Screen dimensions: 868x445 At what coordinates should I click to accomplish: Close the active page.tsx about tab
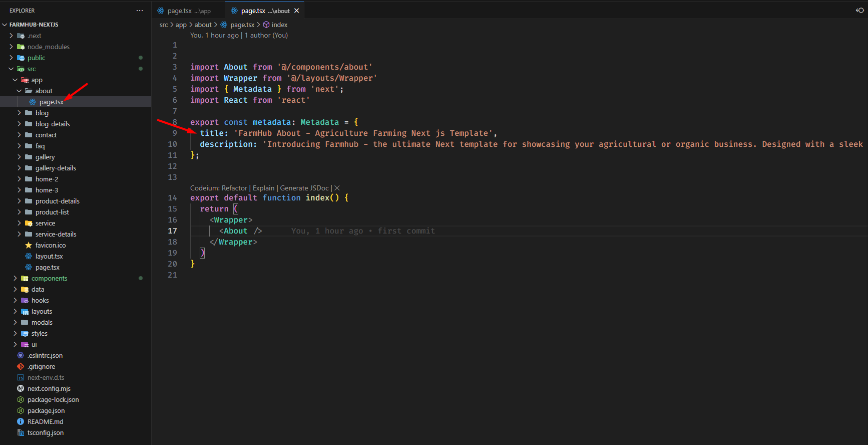point(297,11)
